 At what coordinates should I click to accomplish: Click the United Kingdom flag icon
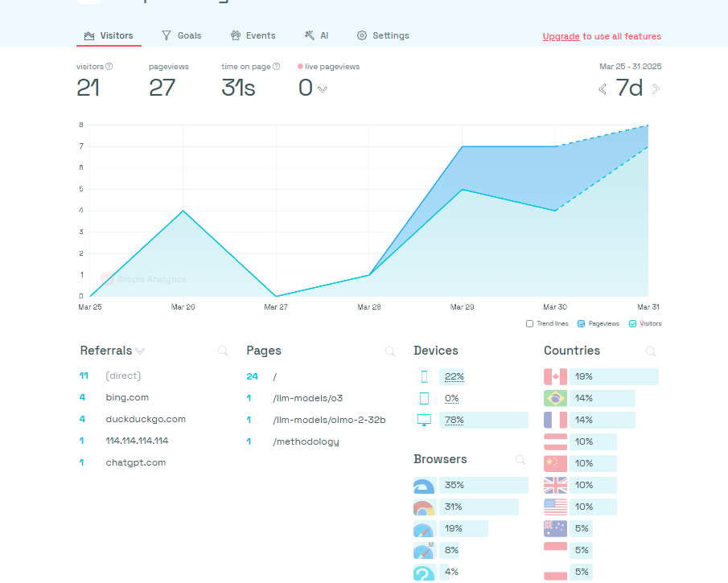pos(555,486)
